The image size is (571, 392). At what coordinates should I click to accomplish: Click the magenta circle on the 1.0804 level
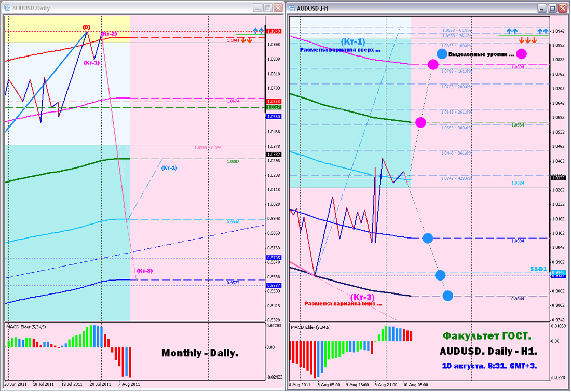[433, 65]
